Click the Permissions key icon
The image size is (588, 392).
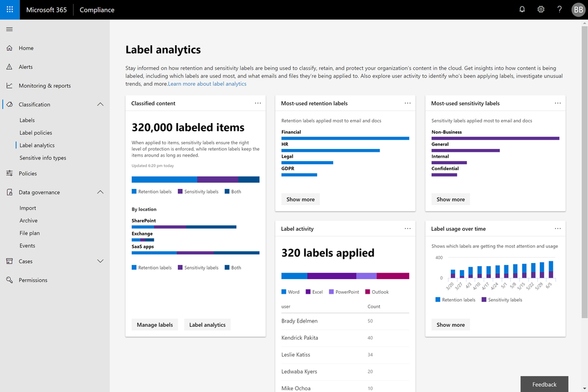click(x=9, y=280)
